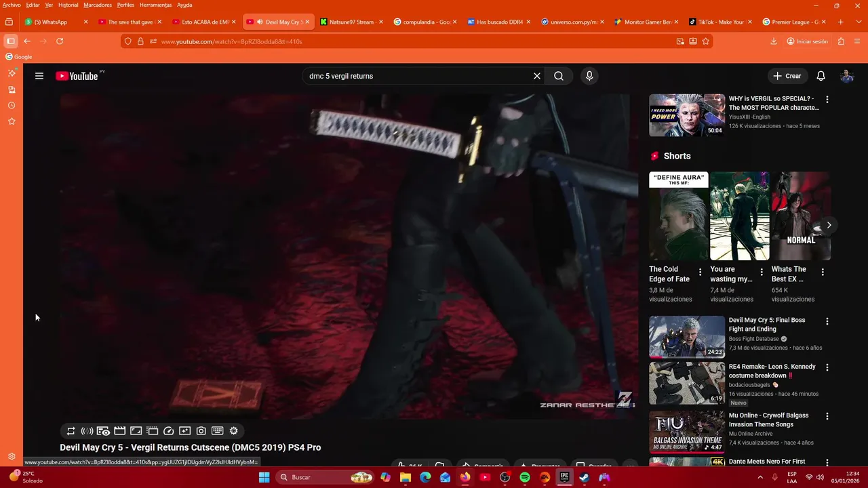The image size is (868, 488).
Task: Click the Crear button
Action: click(x=787, y=76)
